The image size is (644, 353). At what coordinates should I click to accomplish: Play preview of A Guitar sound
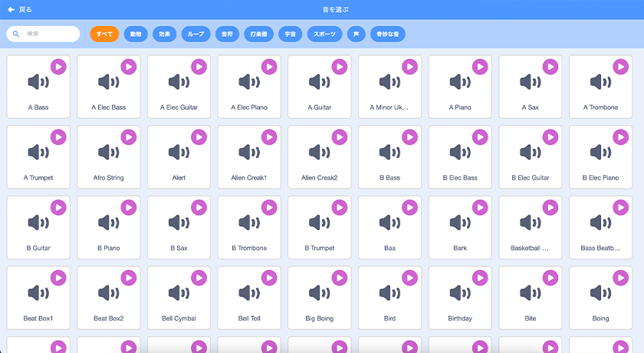[339, 67]
